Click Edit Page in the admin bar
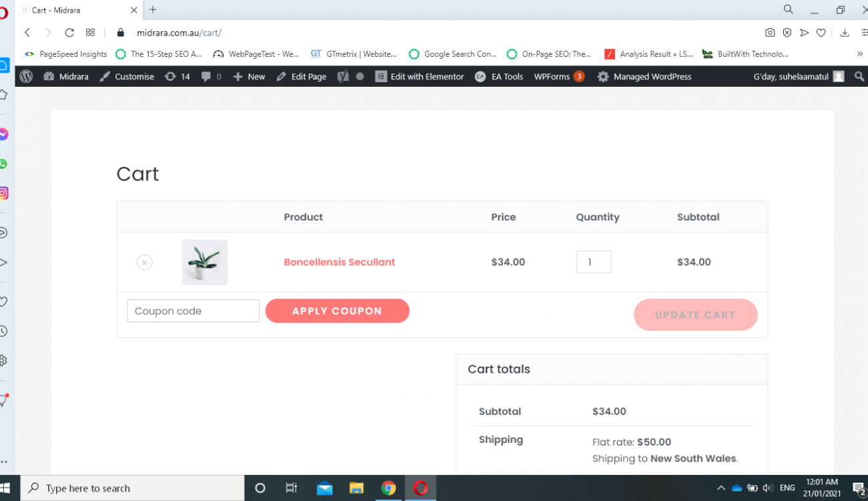 [301, 77]
